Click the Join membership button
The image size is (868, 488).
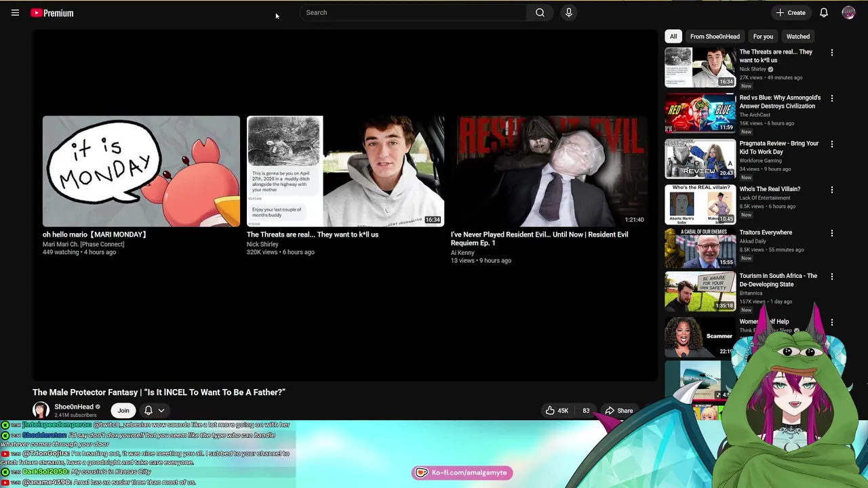click(123, 411)
